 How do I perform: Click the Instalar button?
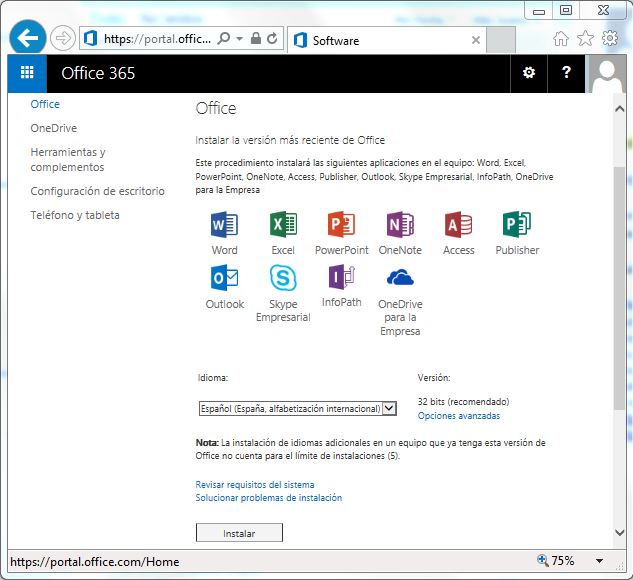point(239,533)
